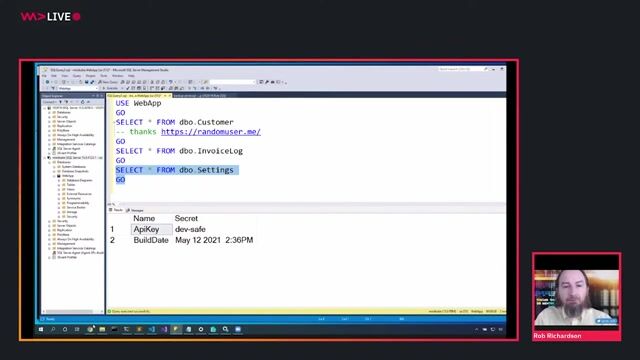Click the dev-safe secret value cell
The height and width of the screenshot is (360, 640).
tap(190, 229)
